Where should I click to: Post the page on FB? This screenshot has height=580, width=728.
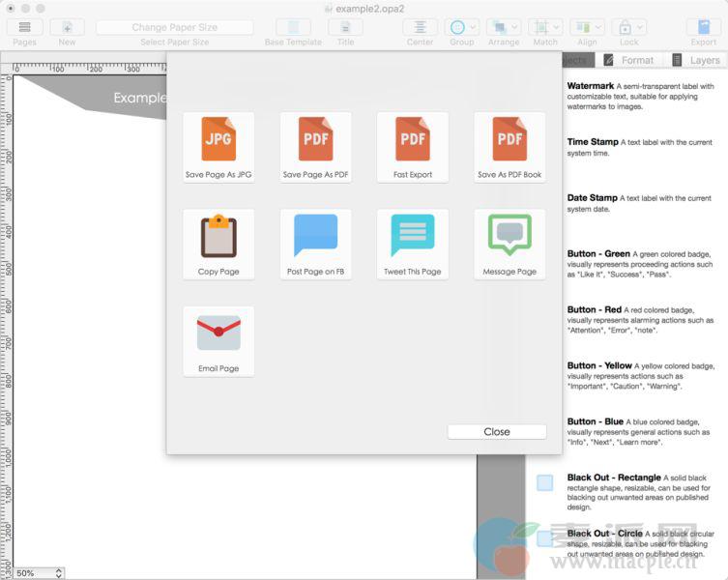pos(315,236)
